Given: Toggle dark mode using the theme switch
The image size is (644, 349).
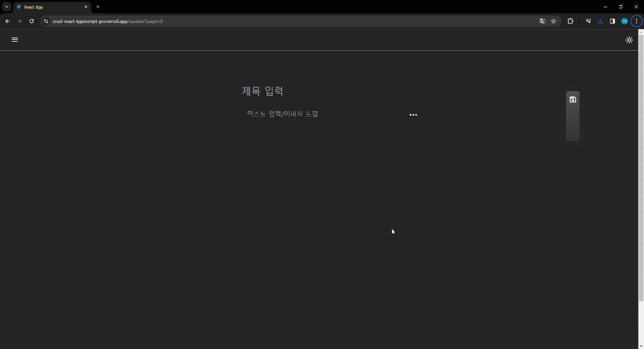Looking at the screenshot, I should coord(629,40).
